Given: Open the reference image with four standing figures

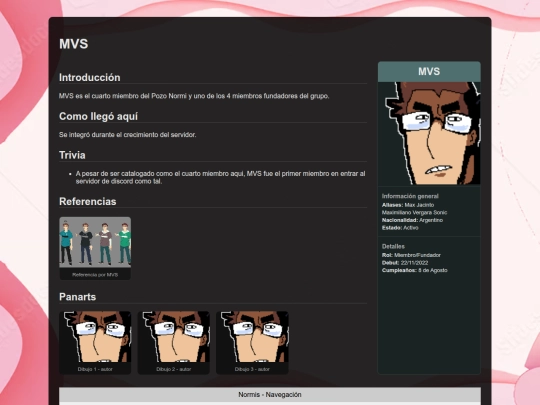Looking at the screenshot, I should (95, 242).
